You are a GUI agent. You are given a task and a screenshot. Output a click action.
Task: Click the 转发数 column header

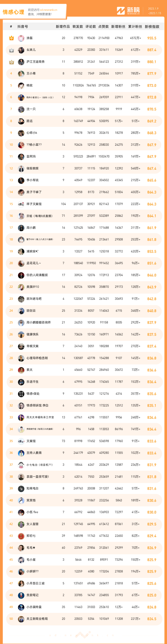[78, 26]
